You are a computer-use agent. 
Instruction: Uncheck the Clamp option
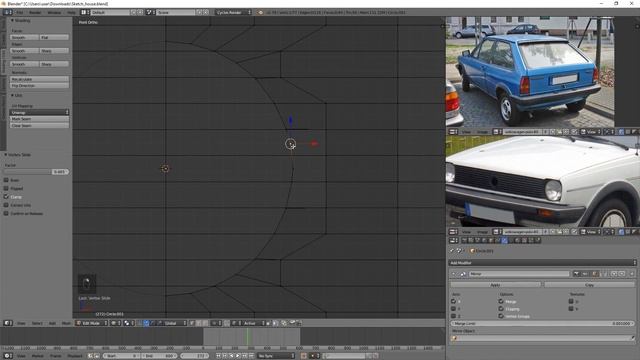click(x=6, y=197)
